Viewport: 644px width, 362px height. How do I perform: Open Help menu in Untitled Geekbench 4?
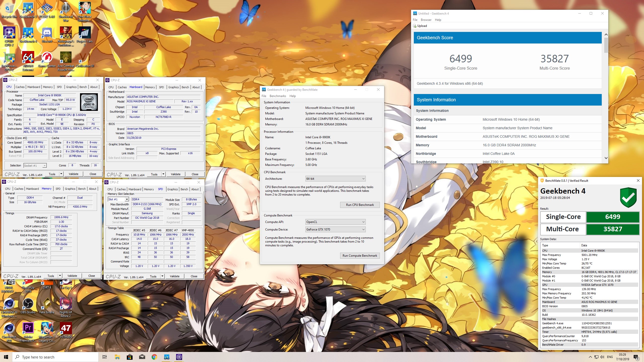(438, 20)
